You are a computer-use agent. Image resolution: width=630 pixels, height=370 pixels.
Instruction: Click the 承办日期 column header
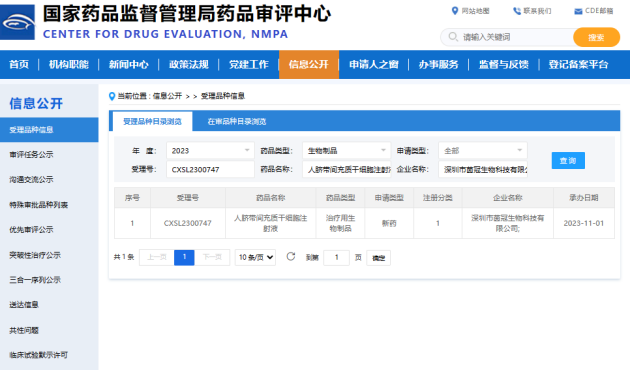(x=584, y=198)
